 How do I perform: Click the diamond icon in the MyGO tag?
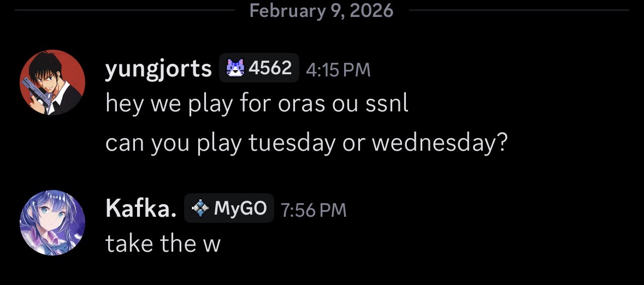pos(200,208)
